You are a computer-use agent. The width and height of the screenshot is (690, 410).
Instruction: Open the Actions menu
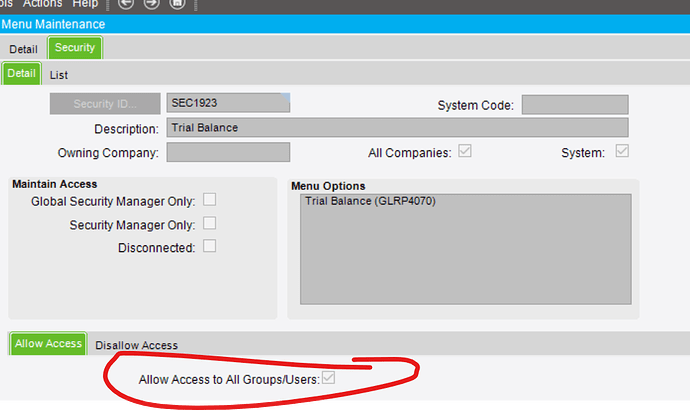tap(43, 4)
